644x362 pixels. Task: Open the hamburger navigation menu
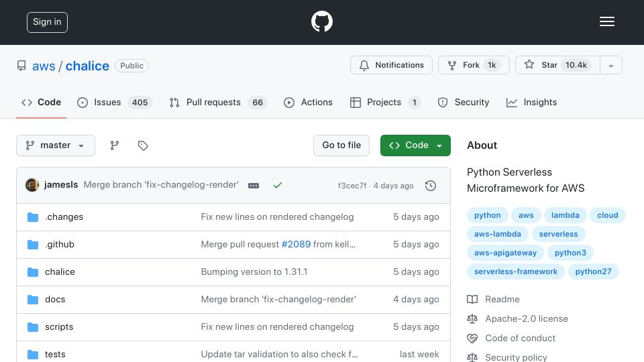606,21
